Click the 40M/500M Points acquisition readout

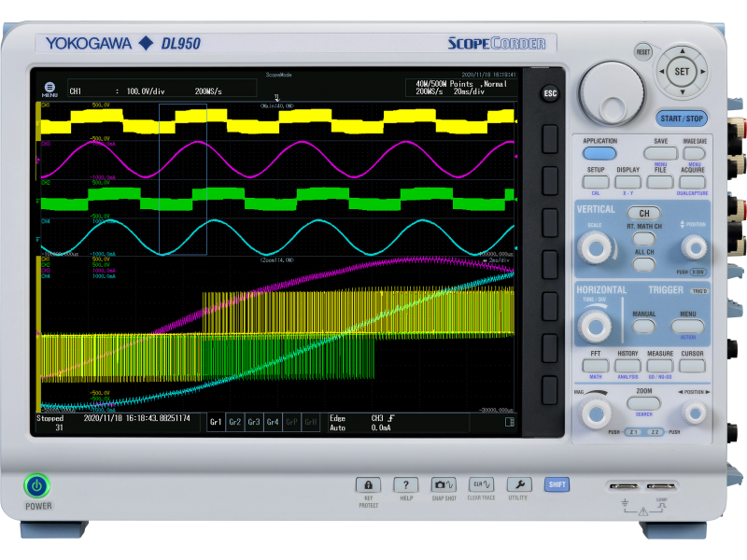[461, 88]
